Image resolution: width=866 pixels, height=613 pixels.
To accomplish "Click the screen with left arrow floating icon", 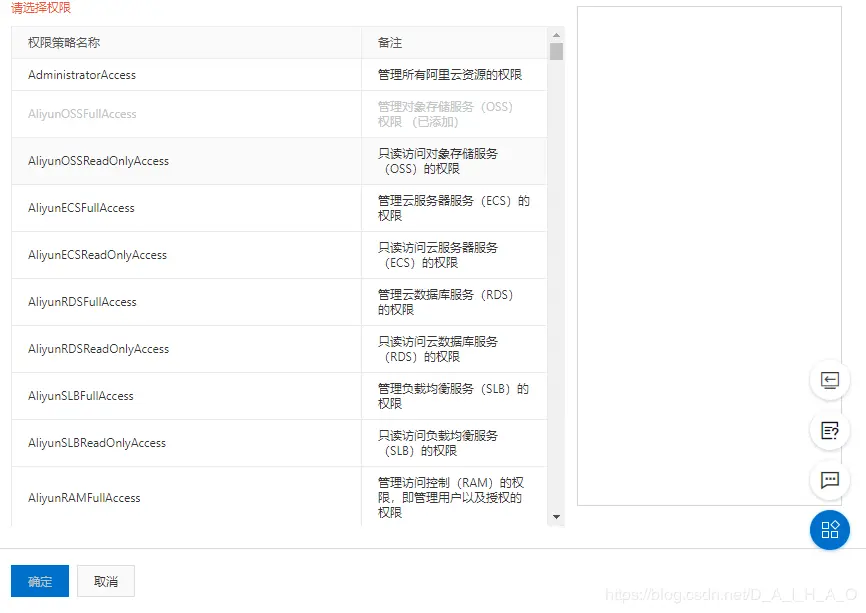I will click(830, 381).
